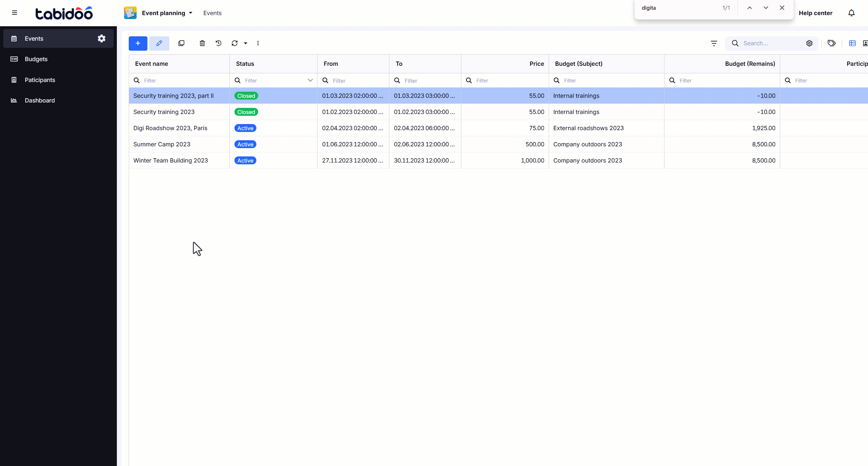
Task: Open search settings gear icon
Action: tap(809, 43)
